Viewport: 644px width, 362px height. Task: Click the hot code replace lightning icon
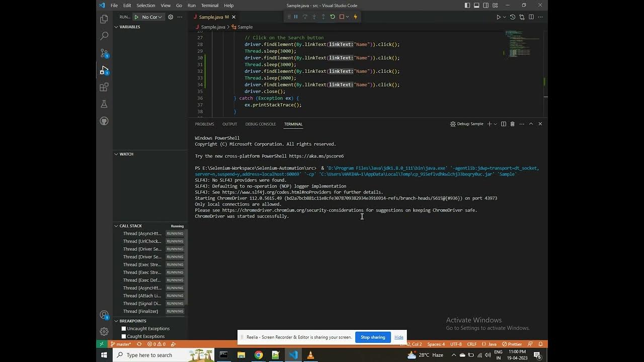(355, 17)
